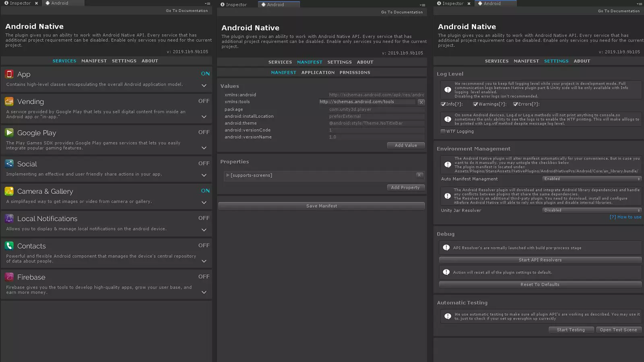Toggle the Firebase service OFF switch
The height and width of the screenshot is (362, 644).
(204, 277)
